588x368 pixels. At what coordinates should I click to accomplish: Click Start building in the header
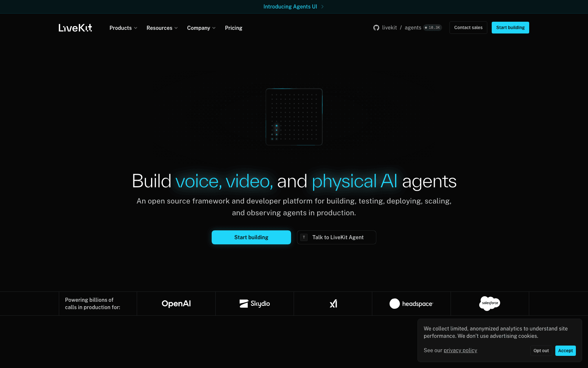coord(510,28)
